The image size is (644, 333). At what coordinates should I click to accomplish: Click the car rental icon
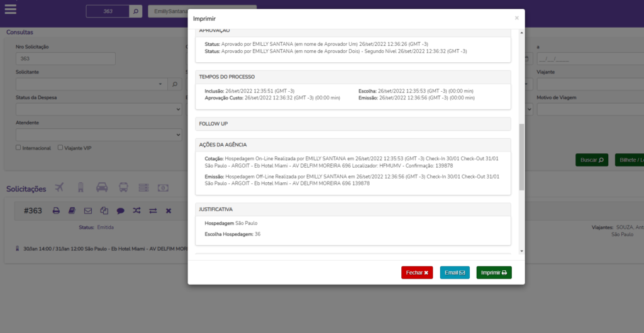(x=102, y=187)
